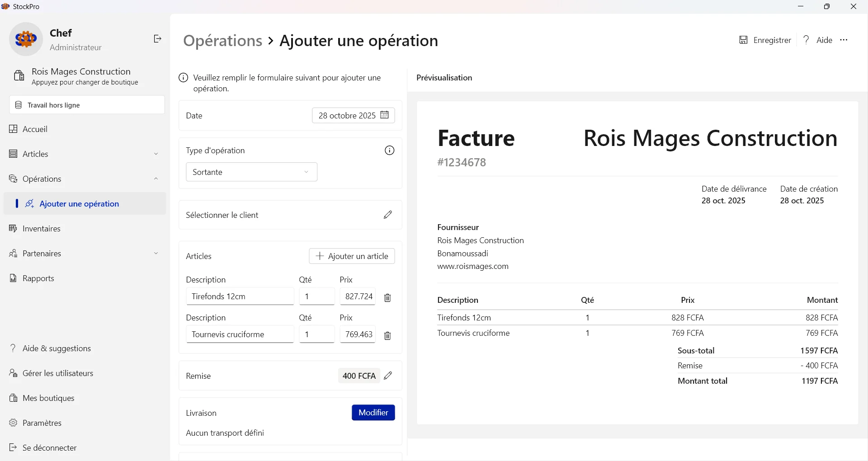The width and height of the screenshot is (868, 461).
Task: Click the Rois Mages Construction shop switcher
Action: pyautogui.click(x=81, y=76)
